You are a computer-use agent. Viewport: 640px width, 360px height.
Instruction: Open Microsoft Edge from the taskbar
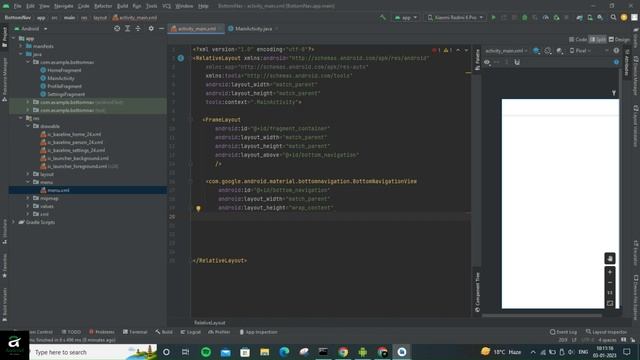284,352
